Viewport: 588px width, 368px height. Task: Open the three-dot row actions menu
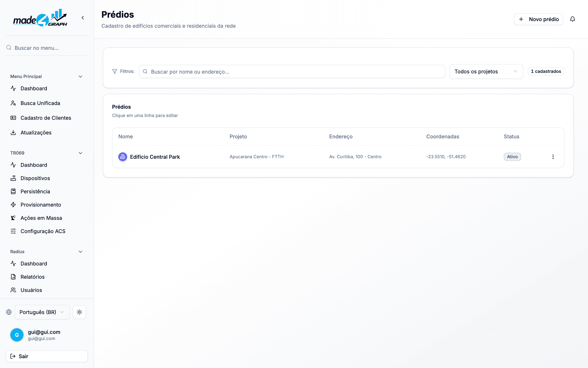[x=553, y=157]
